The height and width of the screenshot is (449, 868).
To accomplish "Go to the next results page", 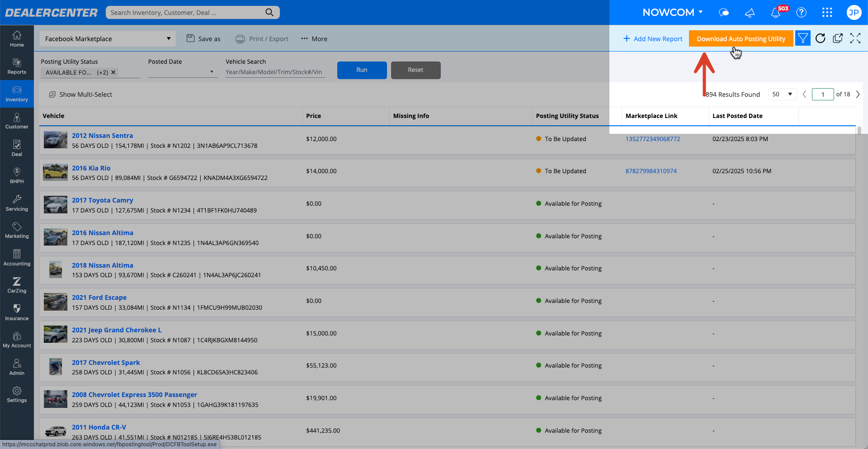I will tap(858, 94).
